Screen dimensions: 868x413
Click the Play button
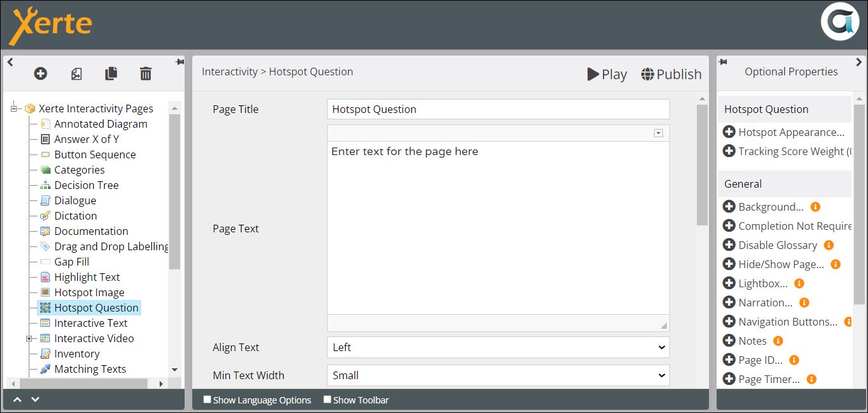coord(607,74)
